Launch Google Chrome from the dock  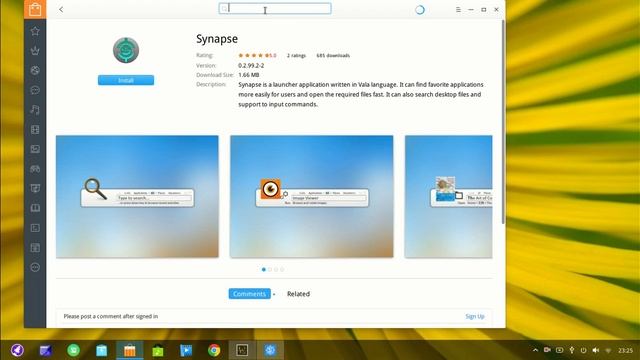[214, 350]
